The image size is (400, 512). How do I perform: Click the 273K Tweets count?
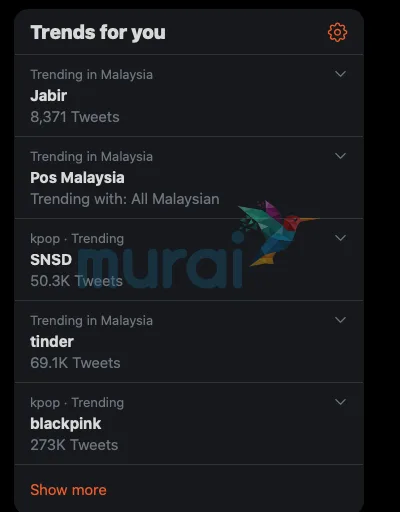click(x=74, y=445)
